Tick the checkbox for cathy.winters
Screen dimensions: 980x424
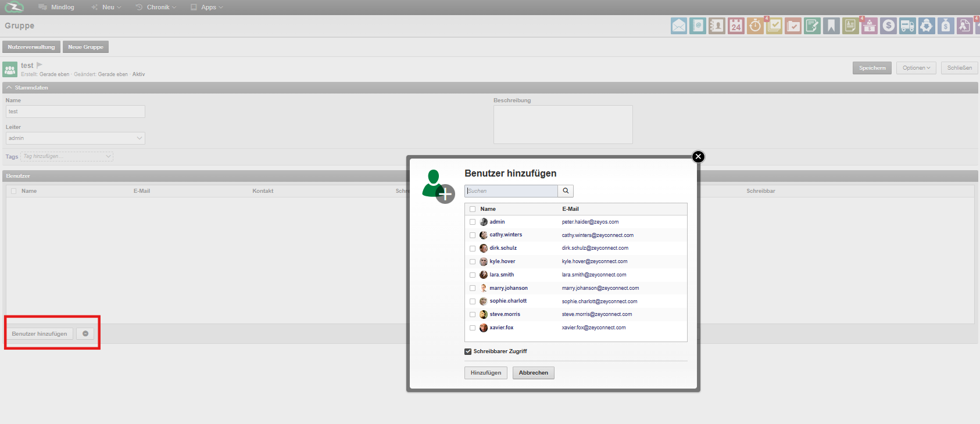[473, 235]
